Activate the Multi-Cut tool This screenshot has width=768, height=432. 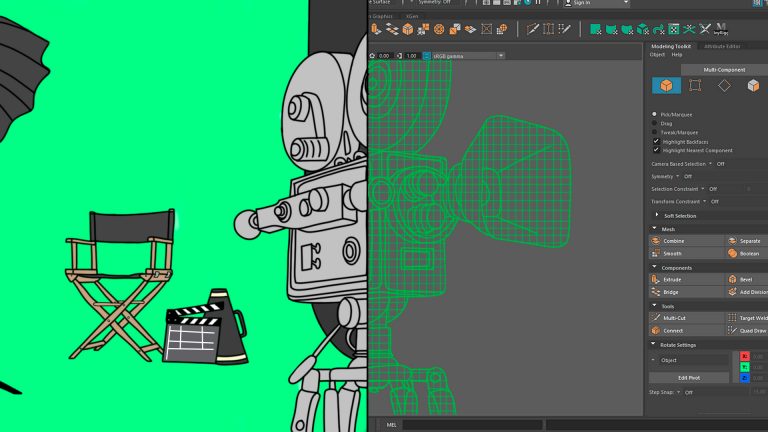[685, 318]
